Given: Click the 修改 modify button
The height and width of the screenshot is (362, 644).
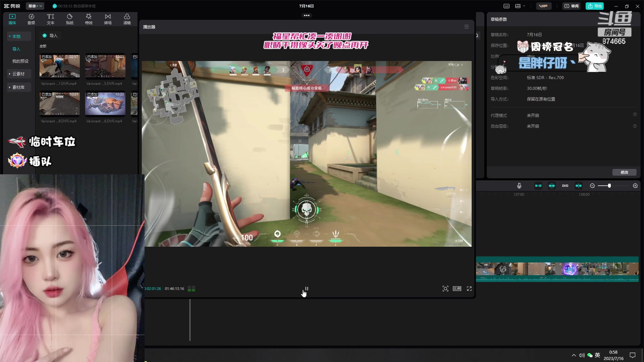Looking at the screenshot, I should pos(624,172).
